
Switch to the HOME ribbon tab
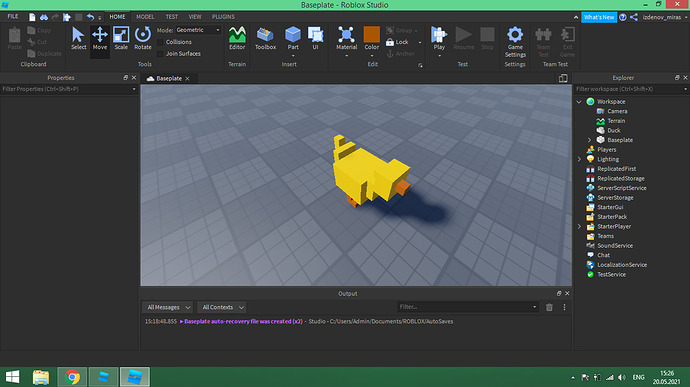coord(117,17)
